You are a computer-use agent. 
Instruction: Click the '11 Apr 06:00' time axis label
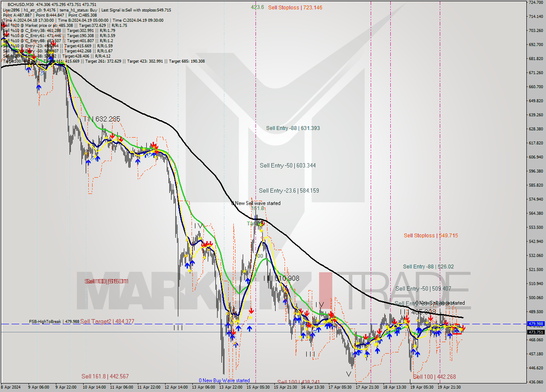[x=121, y=387]
